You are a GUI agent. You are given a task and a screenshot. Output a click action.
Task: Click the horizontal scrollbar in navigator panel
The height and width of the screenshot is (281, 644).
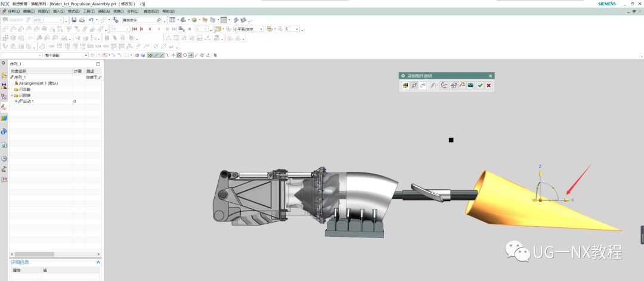pos(35,254)
